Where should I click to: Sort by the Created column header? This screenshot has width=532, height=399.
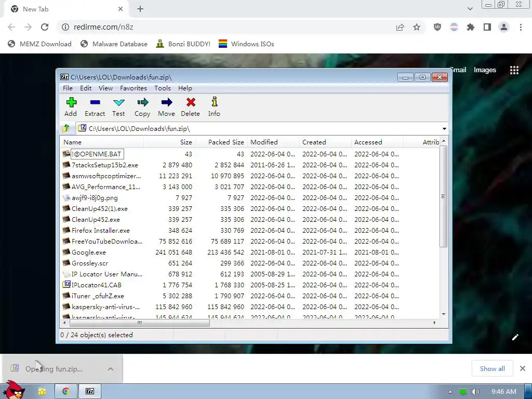[x=325, y=142]
